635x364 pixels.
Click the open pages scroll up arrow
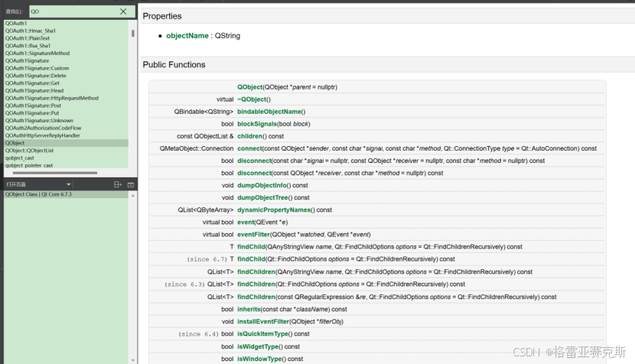133,196
